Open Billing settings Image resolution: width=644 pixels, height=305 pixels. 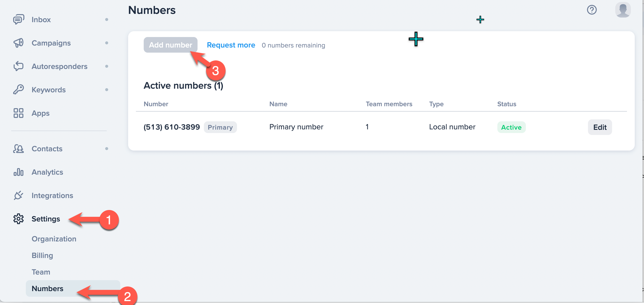pyautogui.click(x=42, y=256)
